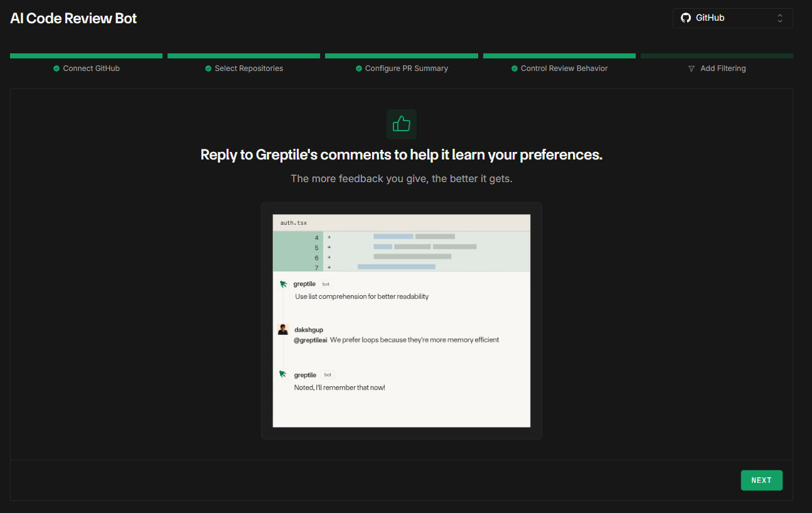This screenshot has width=812, height=513.
Task: Click the Connect GitHub progress bar segment
Action: coord(86,56)
